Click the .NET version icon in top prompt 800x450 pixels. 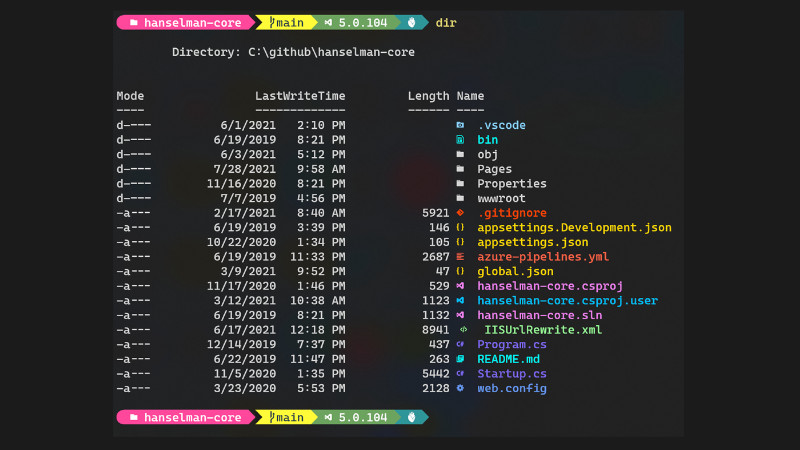(328, 22)
